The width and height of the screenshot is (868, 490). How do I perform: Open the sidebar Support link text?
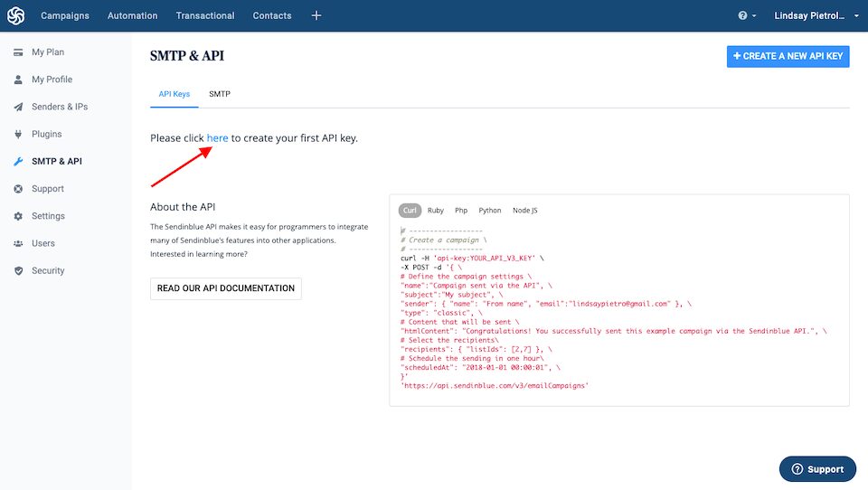48,189
